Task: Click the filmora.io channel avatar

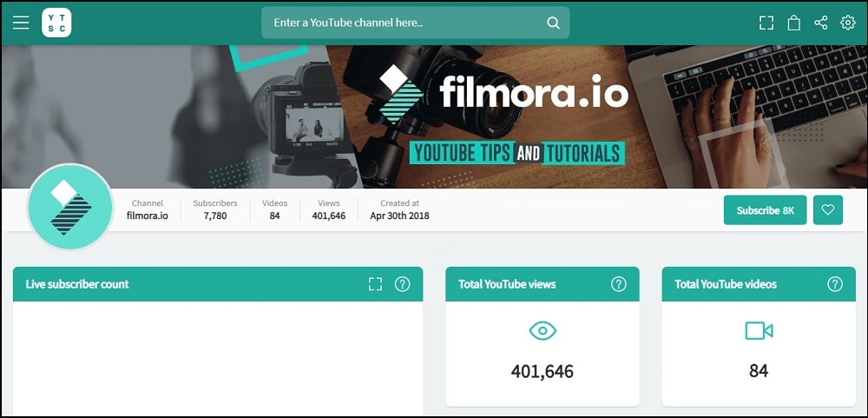Action: point(70,206)
